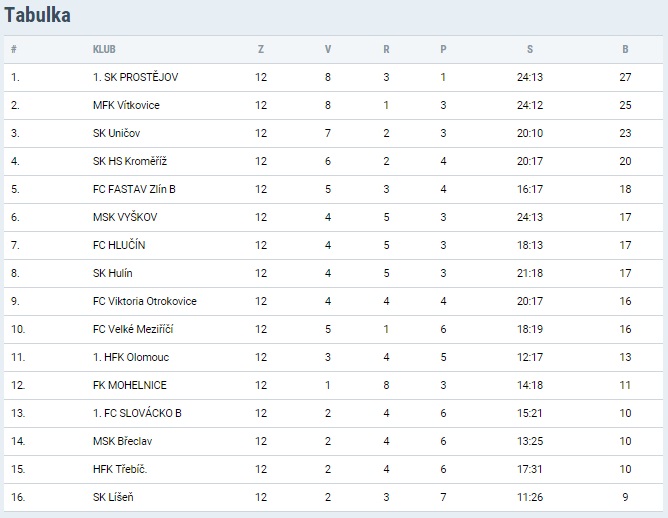Screen dimensions: 668x518
Task: Open SK Hulín club link
Action: tap(112, 273)
